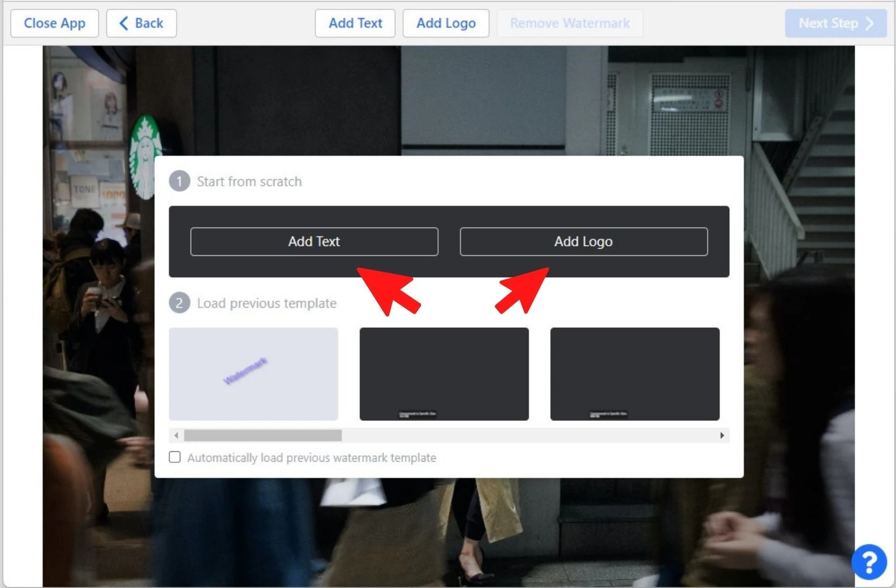Click the template scrollbar right arrow

(722, 436)
